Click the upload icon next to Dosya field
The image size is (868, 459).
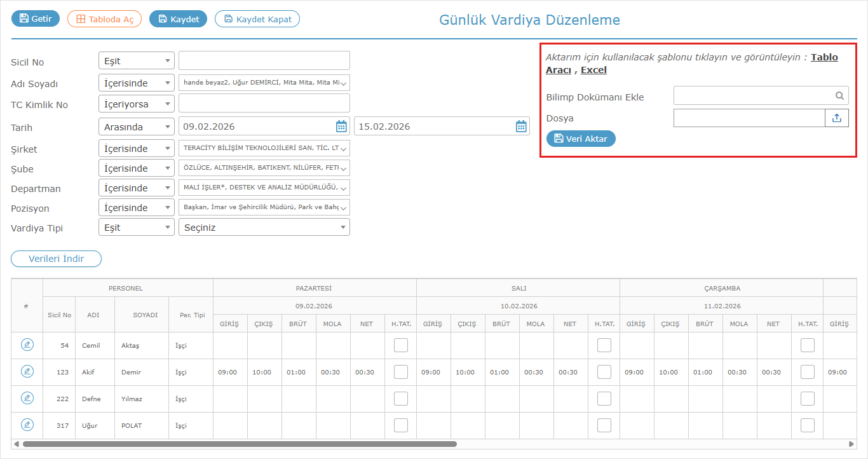pos(836,118)
